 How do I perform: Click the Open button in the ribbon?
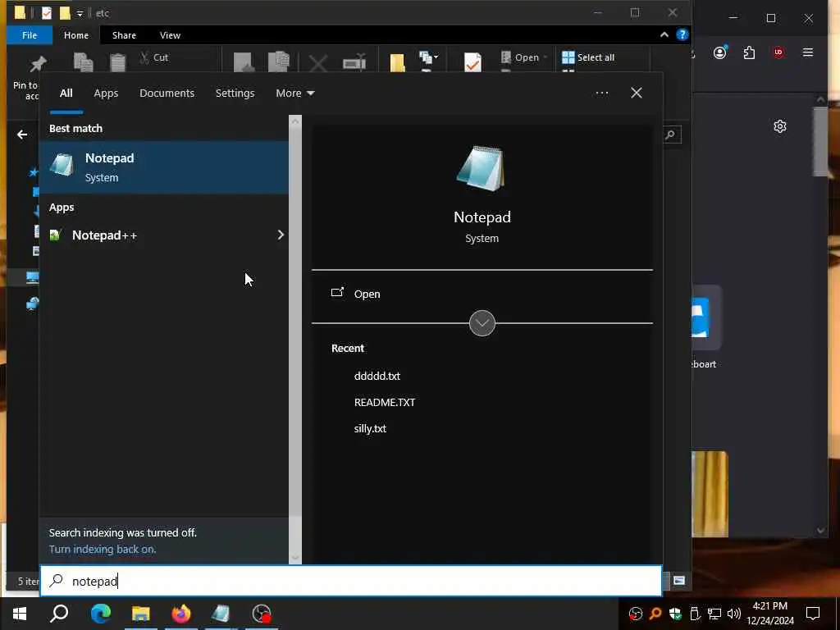524,57
